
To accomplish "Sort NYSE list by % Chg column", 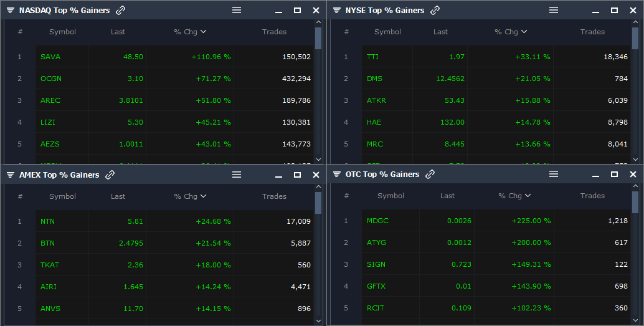I will [511, 32].
